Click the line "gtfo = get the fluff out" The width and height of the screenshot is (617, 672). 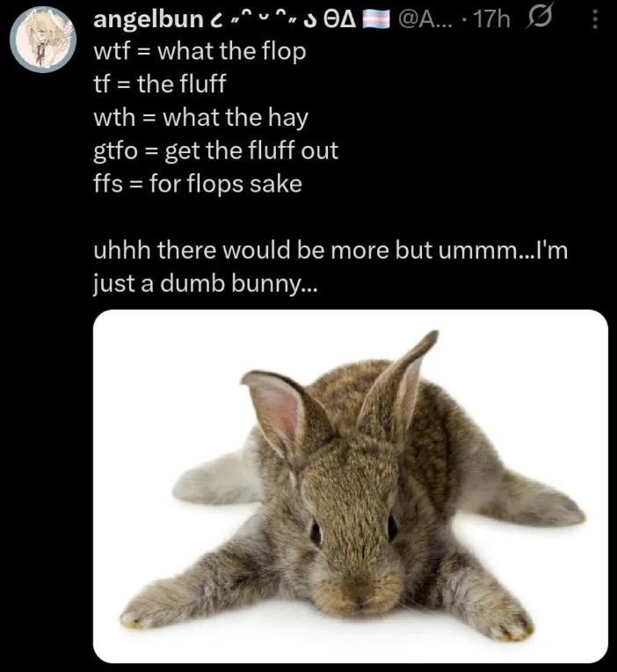(215, 150)
